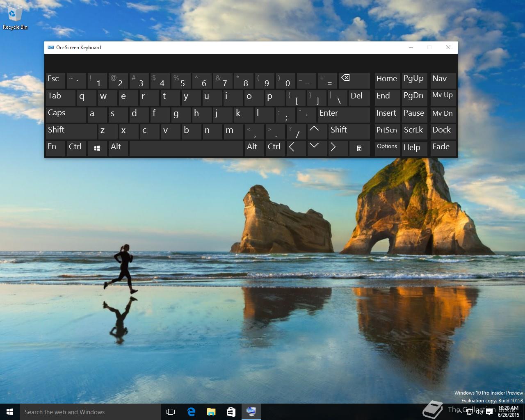Click the Tab key
The height and width of the screenshot is (420, 525).
click(x=60, y=98)
